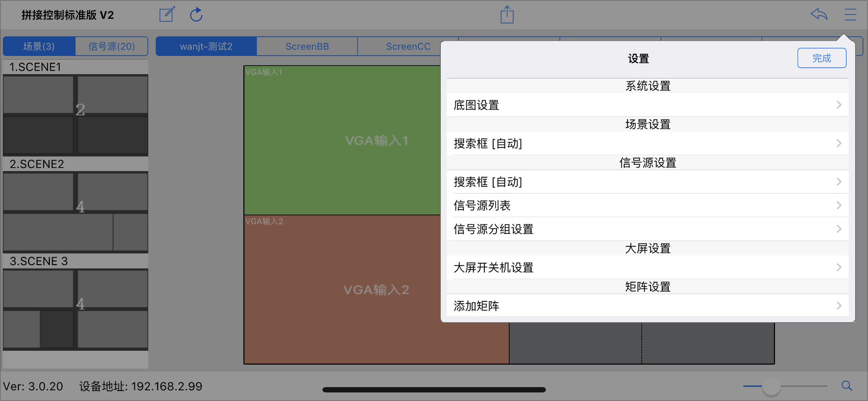The width and height of the screenshot is (868, 401).
Task: Switch to the 场景(3) tab
Action: [x=39, y=46]
